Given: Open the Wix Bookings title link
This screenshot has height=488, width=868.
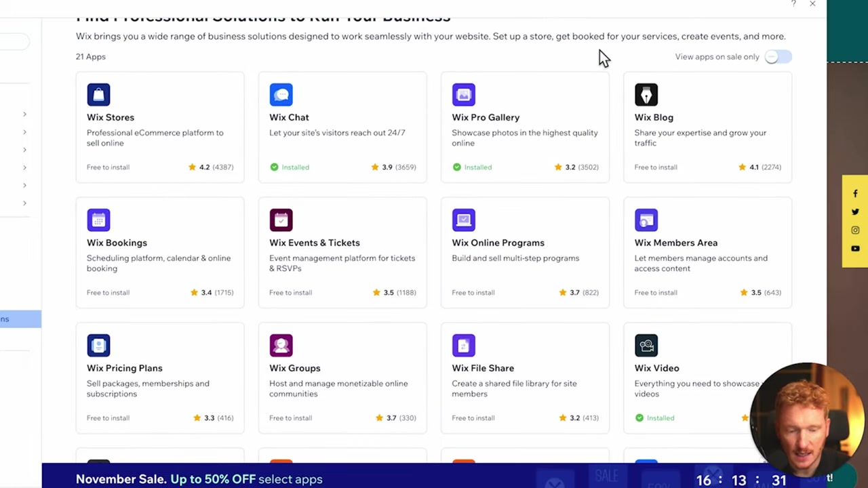Looking at the screenshot, I should [117, 243].
